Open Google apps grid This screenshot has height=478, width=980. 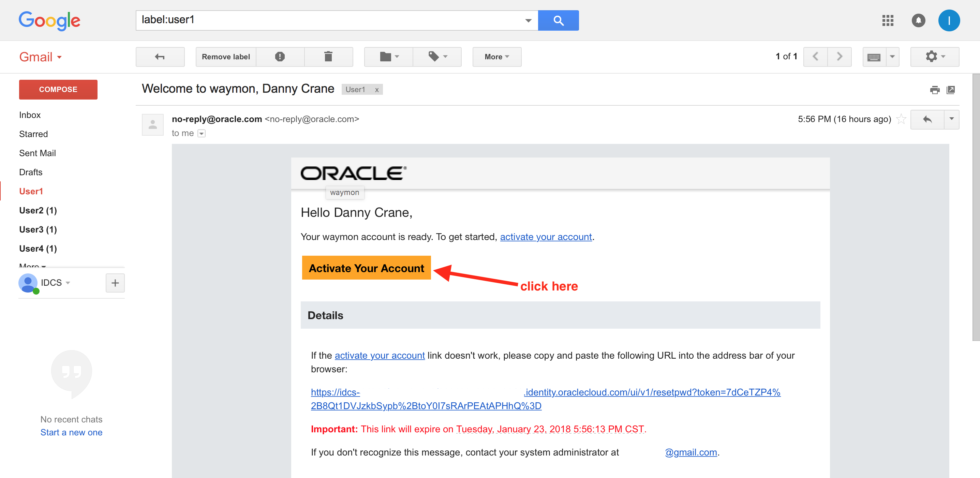(888, 20)
